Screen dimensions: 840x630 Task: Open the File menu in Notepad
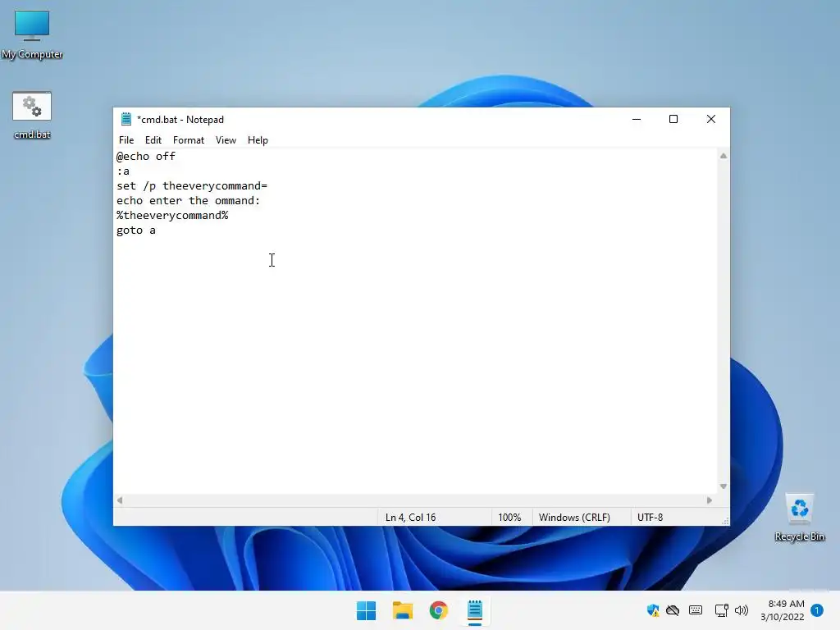point(126,139)
